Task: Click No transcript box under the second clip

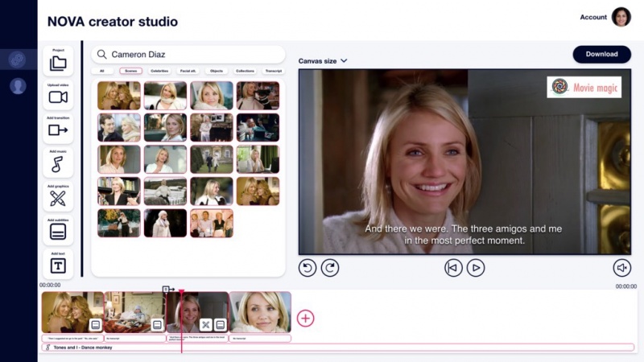Action: [x=135, y=338]
